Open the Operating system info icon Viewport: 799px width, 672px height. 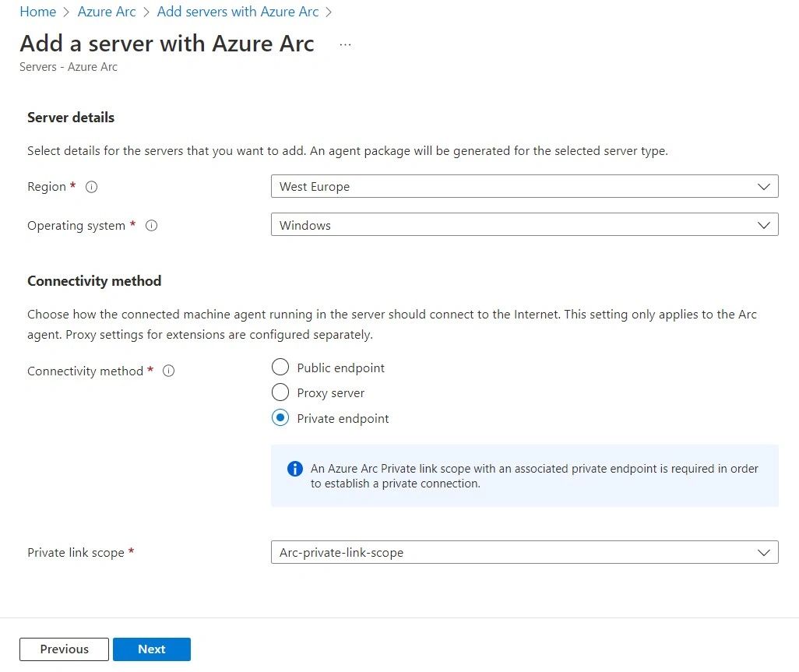click(151, 225)
